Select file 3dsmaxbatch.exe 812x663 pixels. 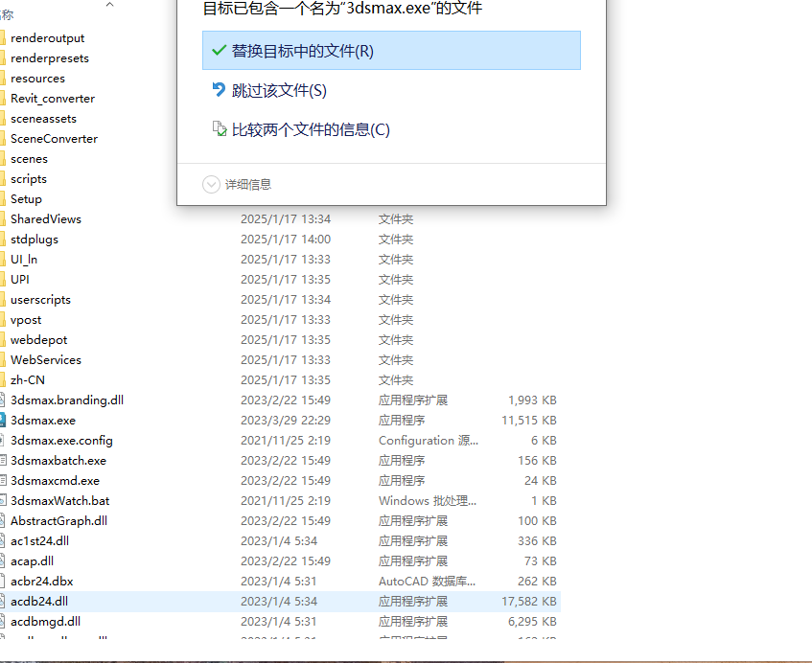58,461
